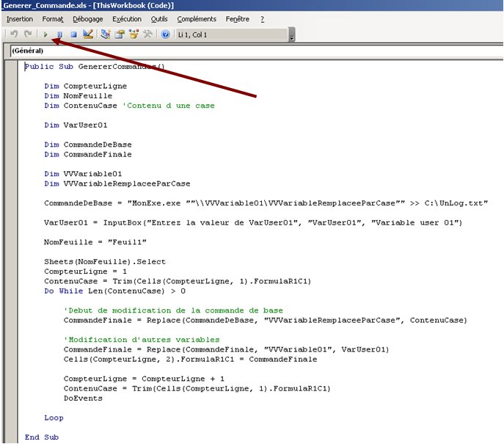504x444 pixels.
Task: Click the Redo arrow in the toolbar
Action: tap(28, 34)
